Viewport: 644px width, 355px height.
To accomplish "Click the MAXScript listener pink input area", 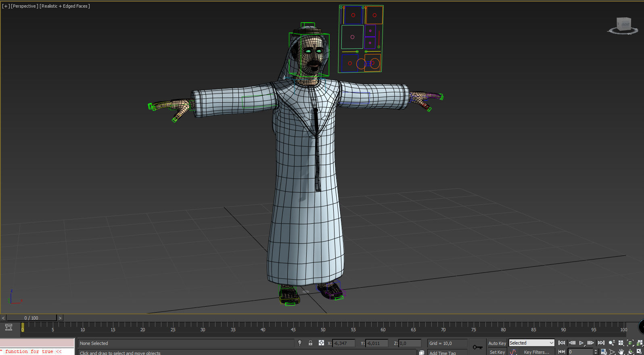I will (x=37, y=343).
